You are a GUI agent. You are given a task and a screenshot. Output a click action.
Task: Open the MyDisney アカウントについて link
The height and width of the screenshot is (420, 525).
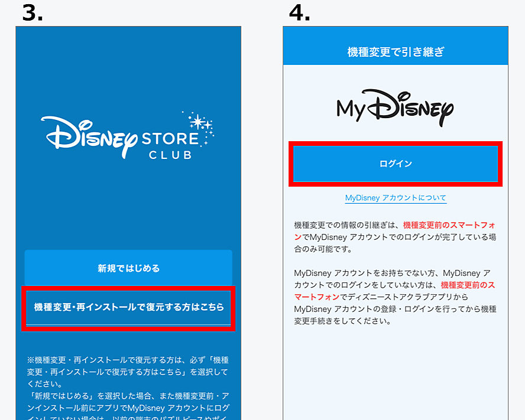396,198
